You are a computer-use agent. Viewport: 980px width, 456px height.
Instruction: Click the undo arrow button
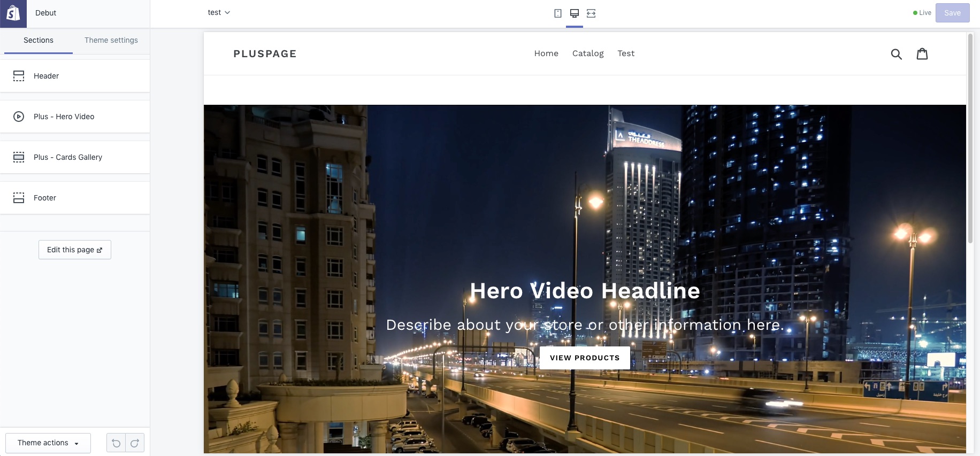coord(116,443)
